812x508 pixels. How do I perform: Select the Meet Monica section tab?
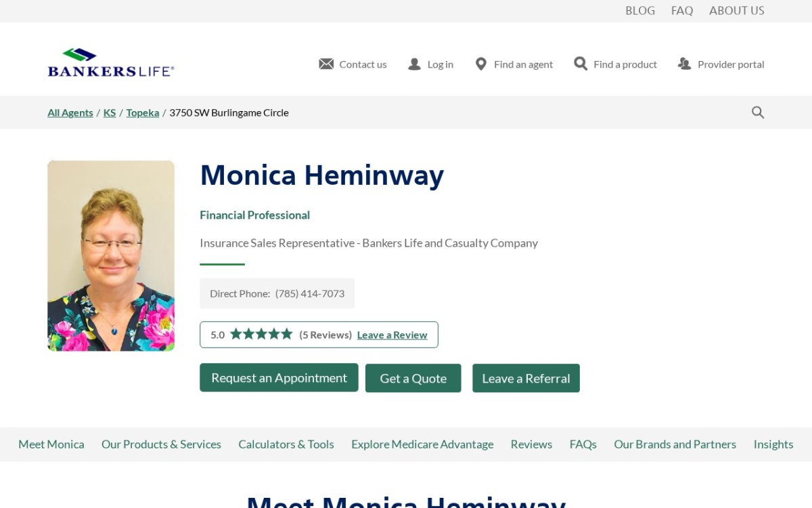(x=51, y=444)
